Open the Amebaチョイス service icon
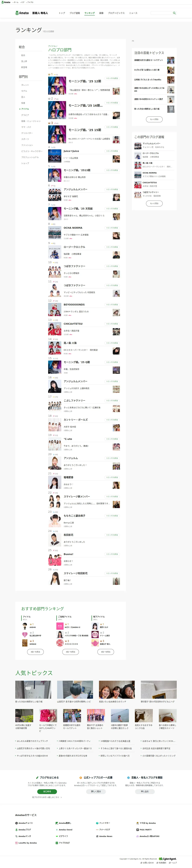 tap(16, 823)
